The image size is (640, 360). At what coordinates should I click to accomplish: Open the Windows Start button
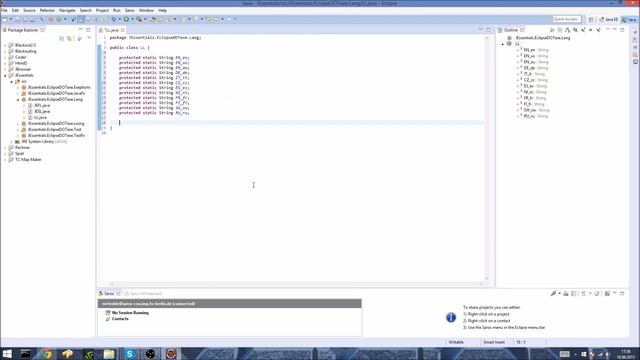pyautogui.click(x=7, y=354)
